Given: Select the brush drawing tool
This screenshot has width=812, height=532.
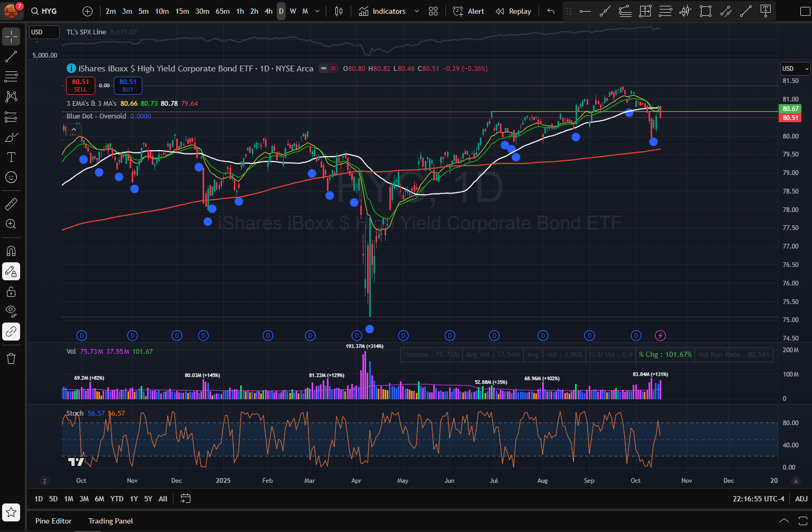Looking at the screenshot, I should [11, 137].
